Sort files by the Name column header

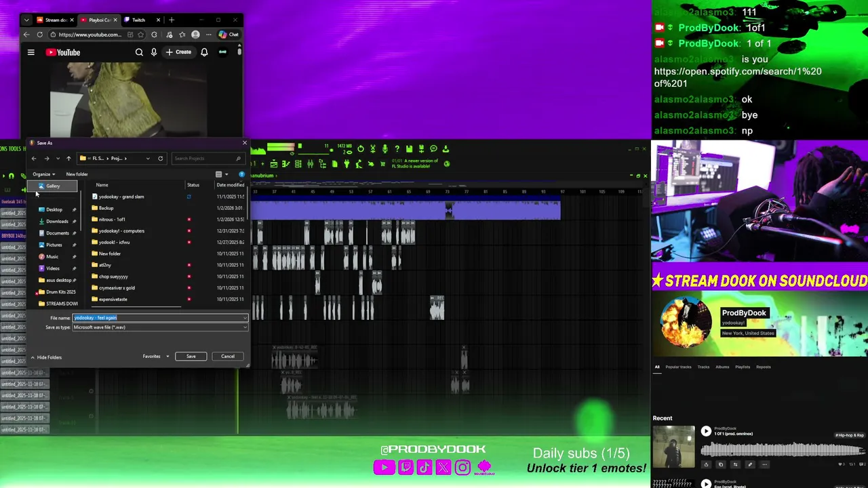102,185
